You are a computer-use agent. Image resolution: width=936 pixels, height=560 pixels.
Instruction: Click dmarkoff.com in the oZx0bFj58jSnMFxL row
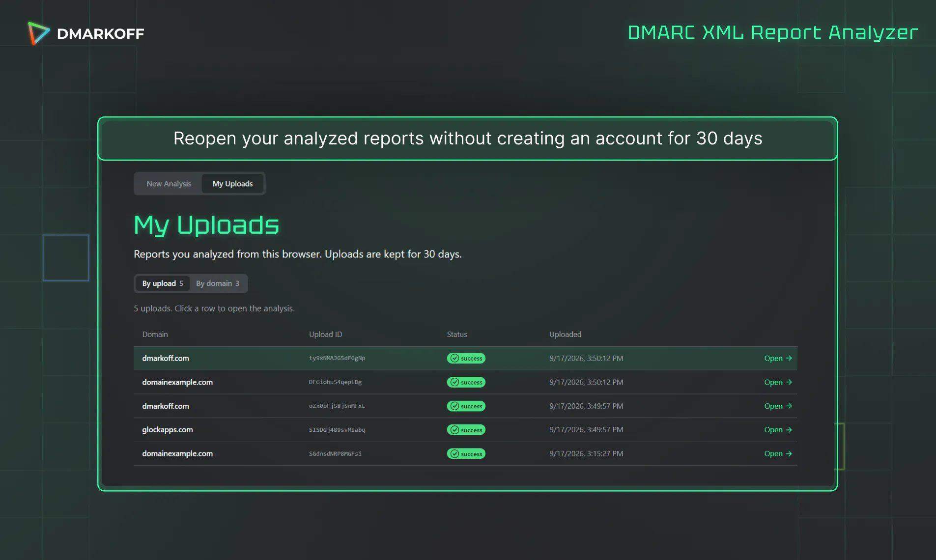point(166,406)
